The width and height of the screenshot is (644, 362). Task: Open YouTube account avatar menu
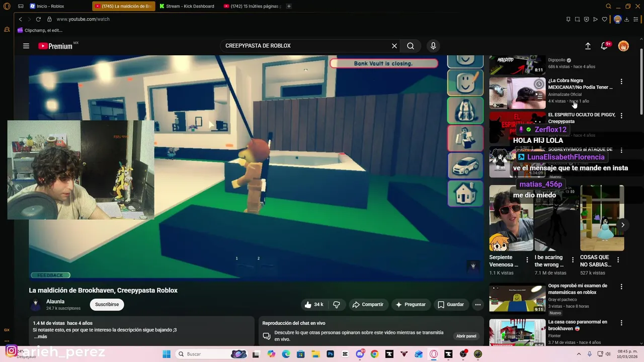623,46
